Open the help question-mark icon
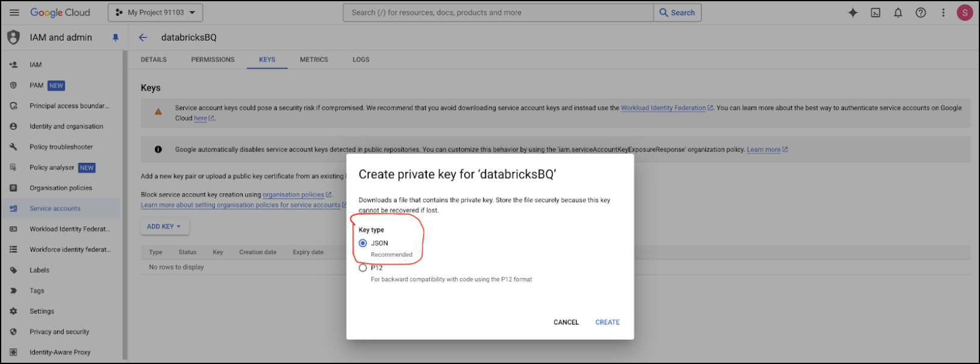The image size is (980, 364). pyautogui.click(x=920, y=12)
